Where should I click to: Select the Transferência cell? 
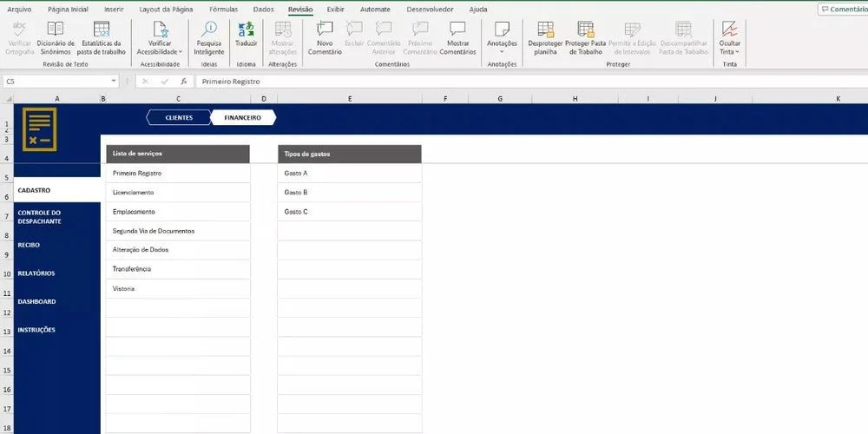178,269
